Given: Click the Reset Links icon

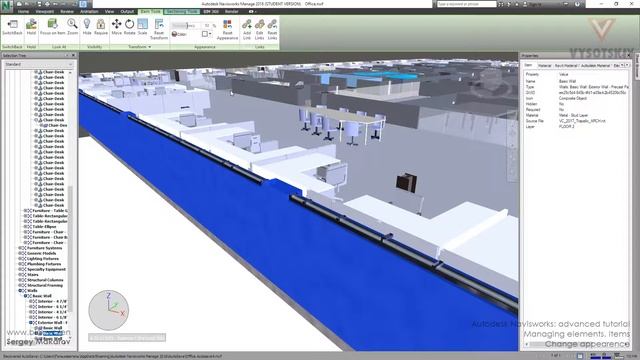Looking at the screenshot, I should click(x=272, y=24).
